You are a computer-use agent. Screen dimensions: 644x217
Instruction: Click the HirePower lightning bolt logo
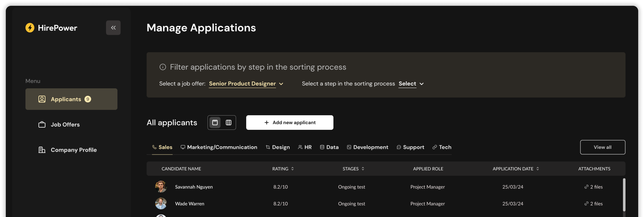click(30, 28)
